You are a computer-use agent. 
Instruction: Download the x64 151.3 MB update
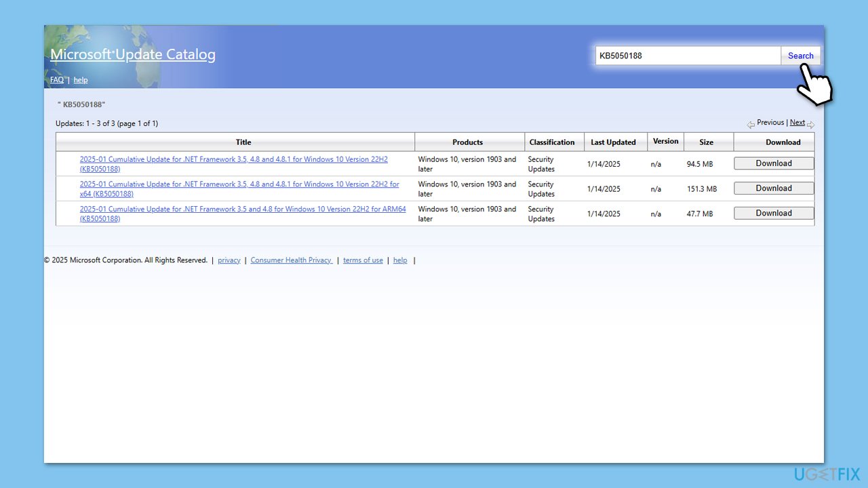point(774,188)
